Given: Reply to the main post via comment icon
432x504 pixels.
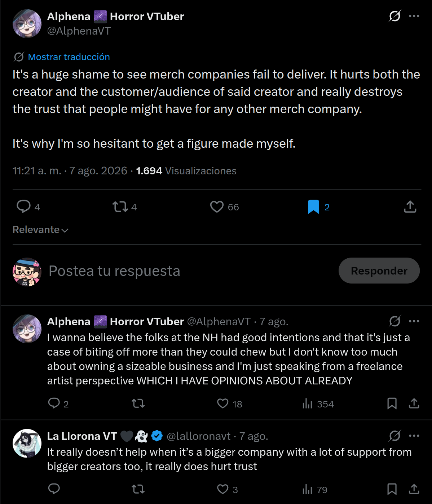Looking at the screenshot, I should [24, 207].
